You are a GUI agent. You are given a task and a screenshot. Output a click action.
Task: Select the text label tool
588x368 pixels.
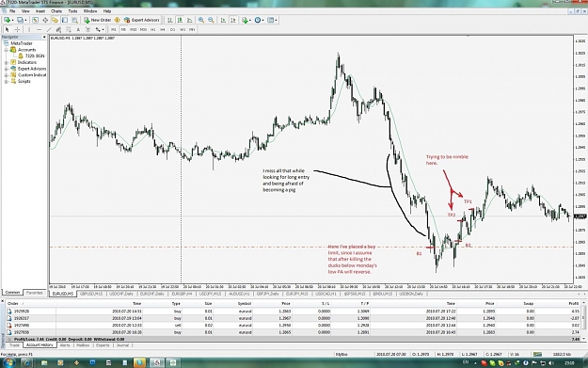pos(87,29)
